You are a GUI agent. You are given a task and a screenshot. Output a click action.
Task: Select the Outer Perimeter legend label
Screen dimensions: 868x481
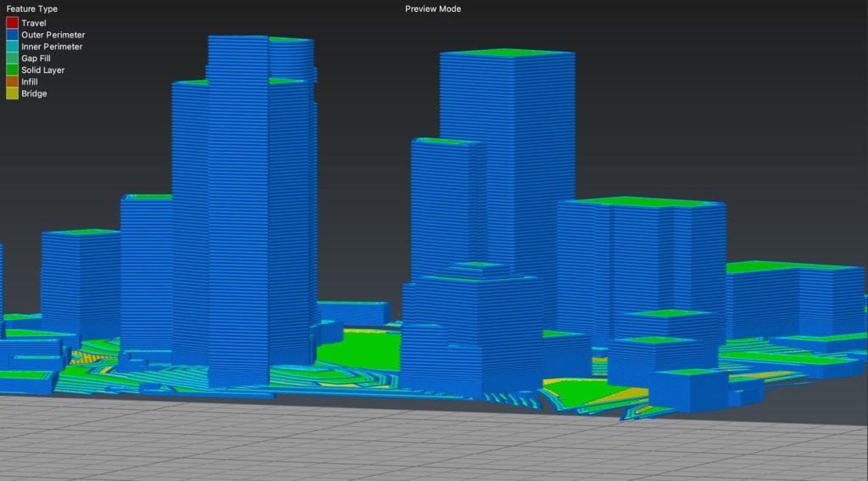tap(53, 35)
